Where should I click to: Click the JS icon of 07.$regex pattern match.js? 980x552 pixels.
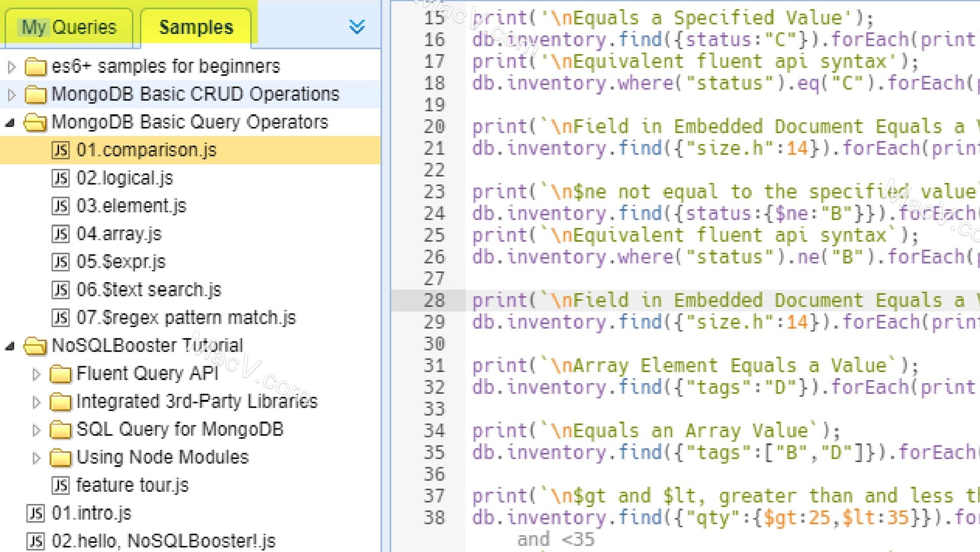pos(60,318)
